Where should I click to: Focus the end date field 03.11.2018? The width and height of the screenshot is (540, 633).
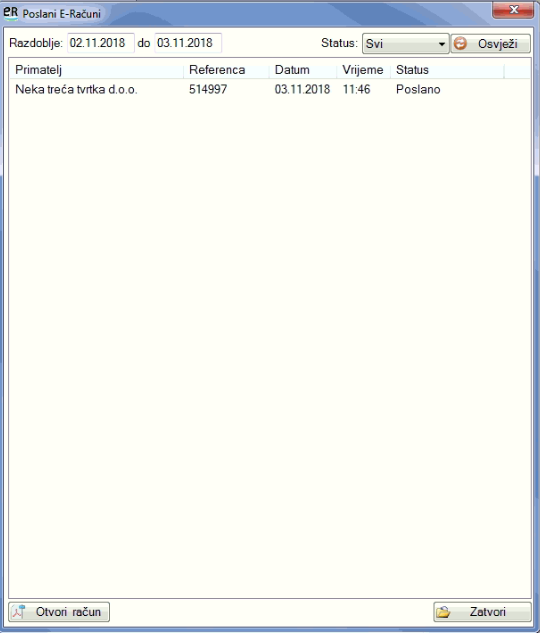pos(188,43)
